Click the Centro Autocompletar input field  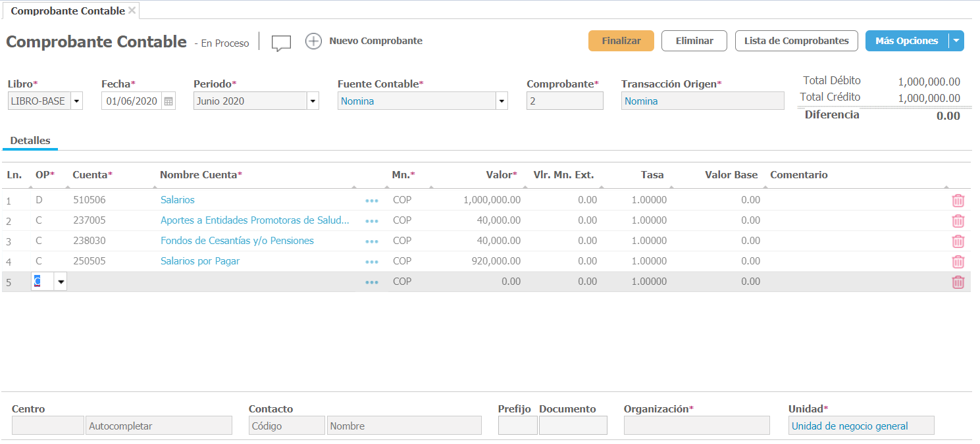tap(159, 426)
